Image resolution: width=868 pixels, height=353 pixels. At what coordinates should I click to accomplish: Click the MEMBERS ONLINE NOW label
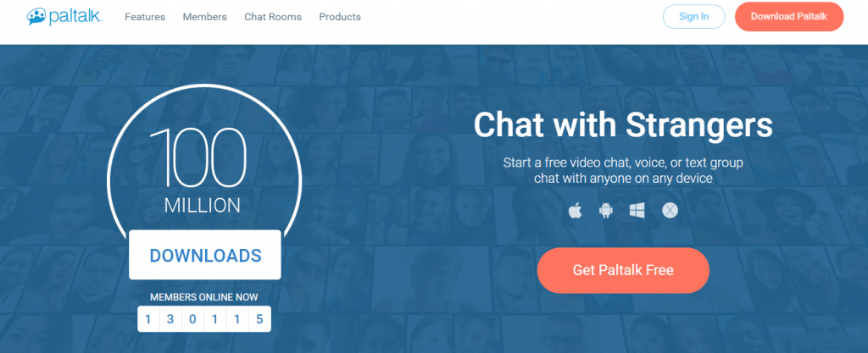pyautogui.click(x=204, y=297)
